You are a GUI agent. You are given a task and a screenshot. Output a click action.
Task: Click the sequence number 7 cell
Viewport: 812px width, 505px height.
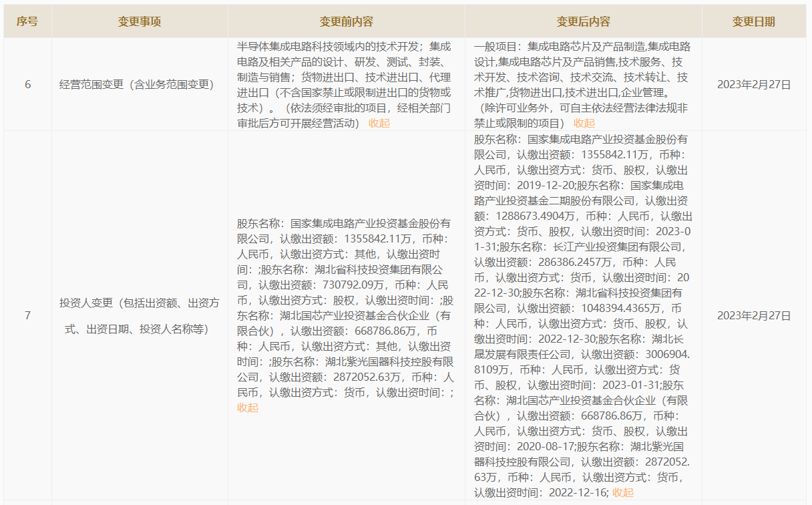pos(27,315)
